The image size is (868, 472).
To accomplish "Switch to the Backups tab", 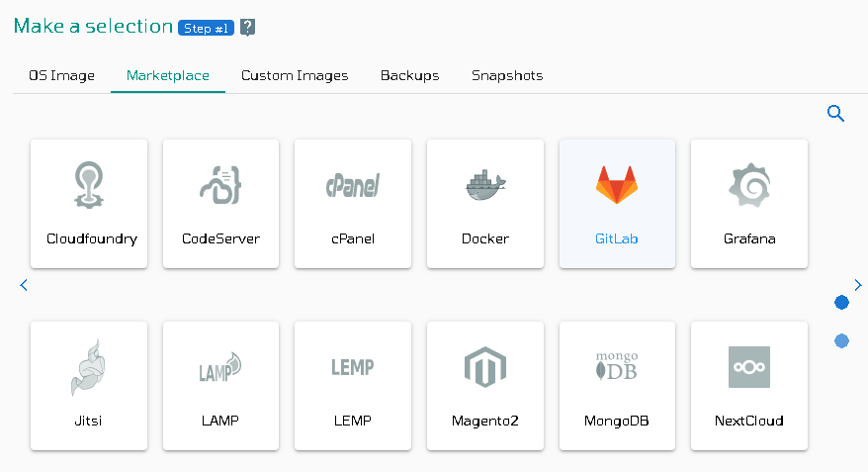I will 409,76.
